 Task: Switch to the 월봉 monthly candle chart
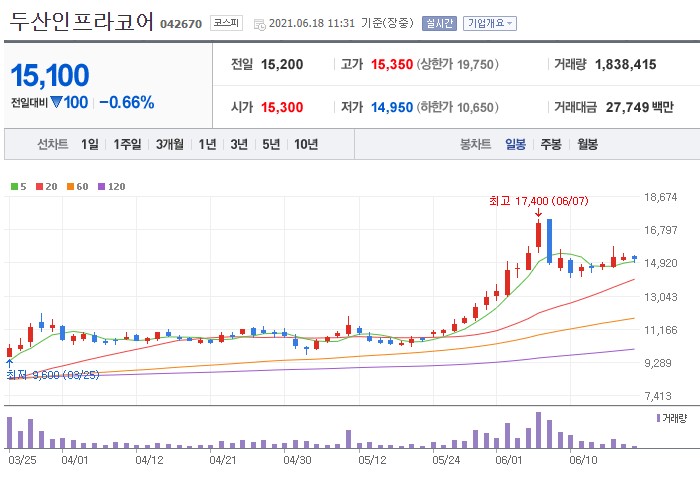587,144
